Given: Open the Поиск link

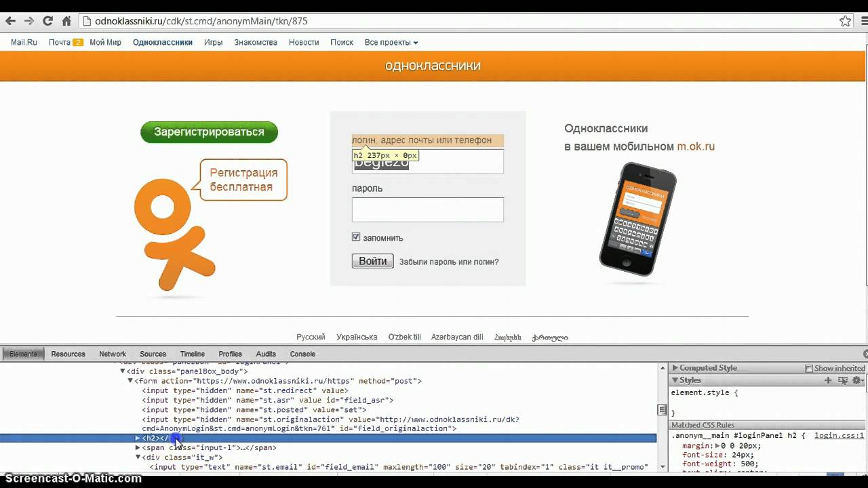Looking at the screenshot, I should [342, 42].
